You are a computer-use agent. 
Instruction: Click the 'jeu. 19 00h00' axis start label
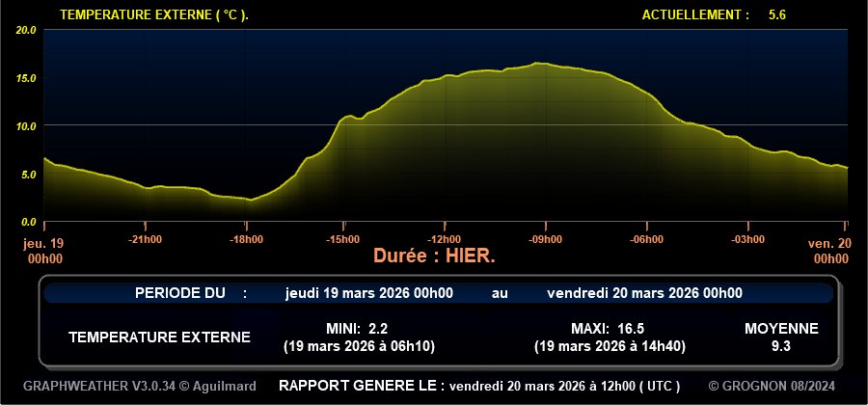pos(44,251)
